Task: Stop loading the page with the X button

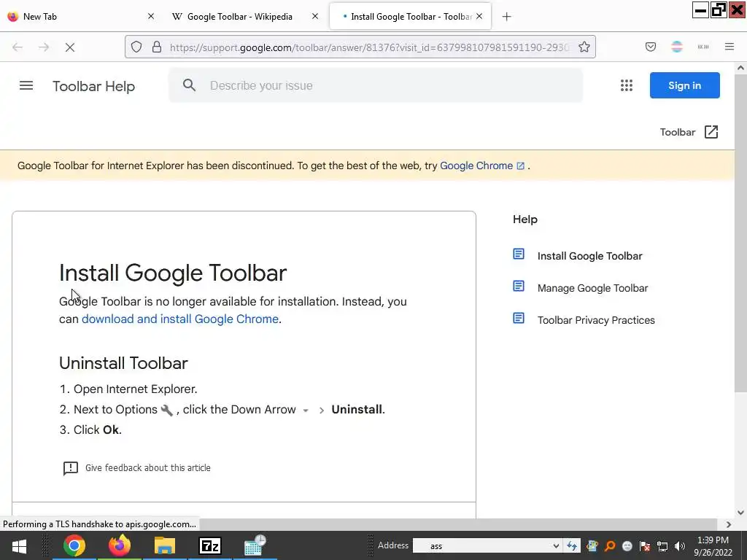Action: 70,47
